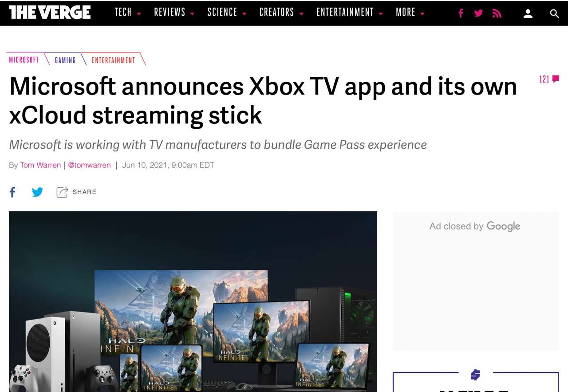Image resolution: width=568 pixels, height=392 pixels.
Task: Open the RSS feed icon in header
Action: click(497, 13)
